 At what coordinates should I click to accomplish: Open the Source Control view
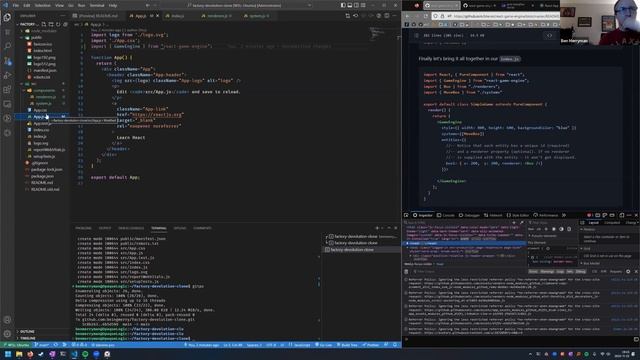pos(7,61)
